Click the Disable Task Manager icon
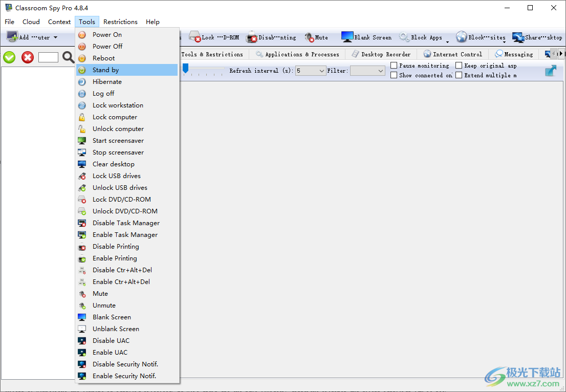This screenshot has width=566, height=392. pos(82,223)
